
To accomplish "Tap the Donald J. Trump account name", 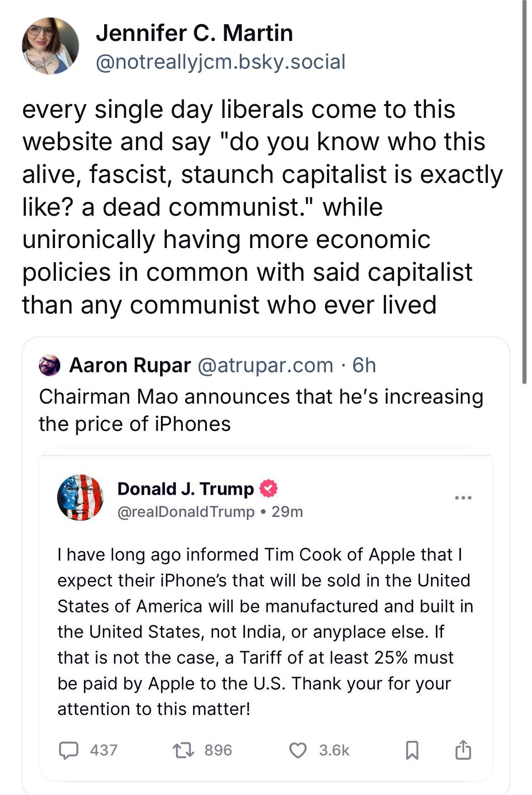I will pyautogui.click(x=186, y=489).
